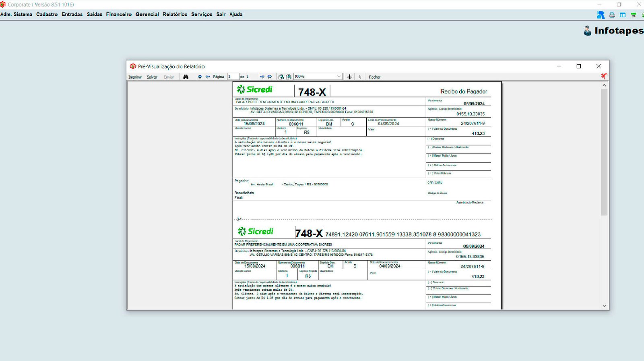Image resolution: width=644 pixels, height=361 pixels.
Task: Click the printer icon in the main toolbar
Action: click(x=612, y=15)
